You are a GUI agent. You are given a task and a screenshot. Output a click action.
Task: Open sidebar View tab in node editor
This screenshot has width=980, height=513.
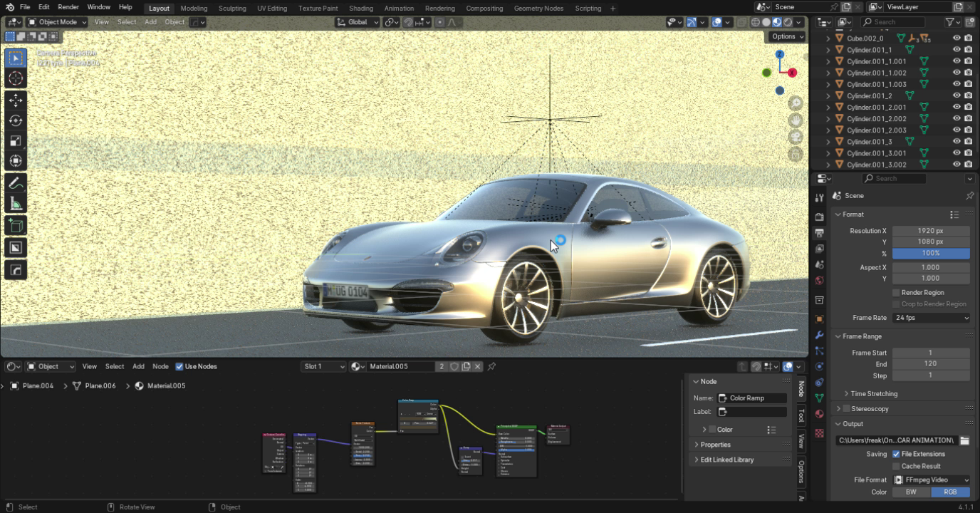click(x=801, y=441)
